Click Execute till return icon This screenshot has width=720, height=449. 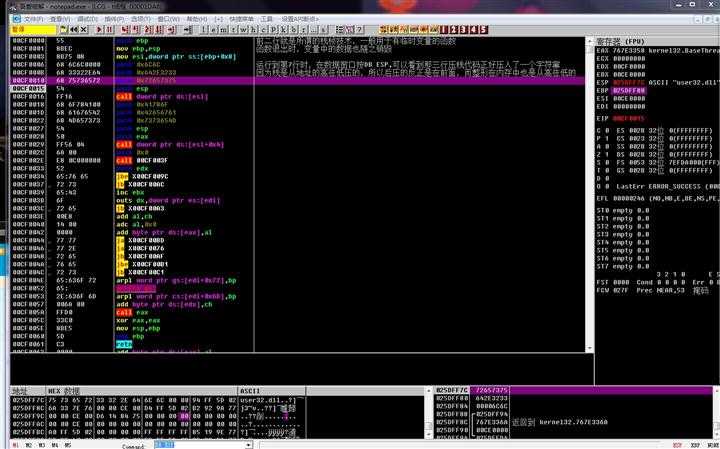click(x=171, y=29)
